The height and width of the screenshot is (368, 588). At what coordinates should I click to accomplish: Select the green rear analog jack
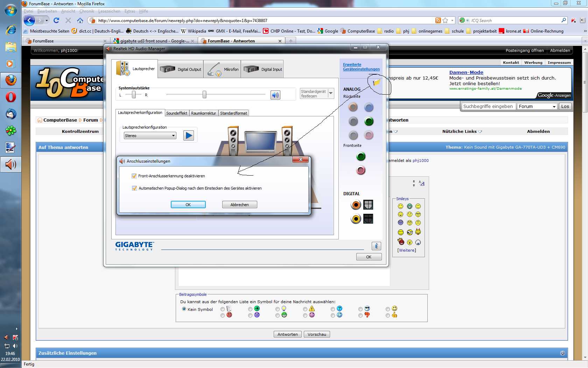coord(369,121)
